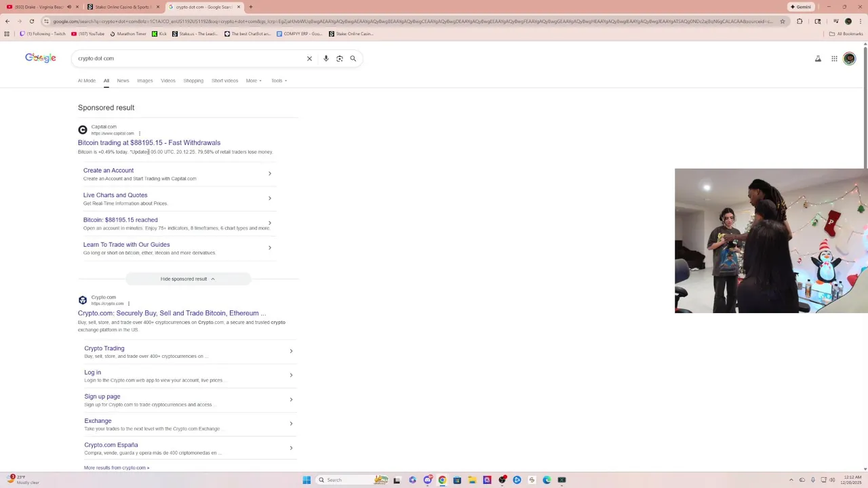
Task: Open Crypto.com Securely Buy, Sell and Trade result
Action: (172, 313)
